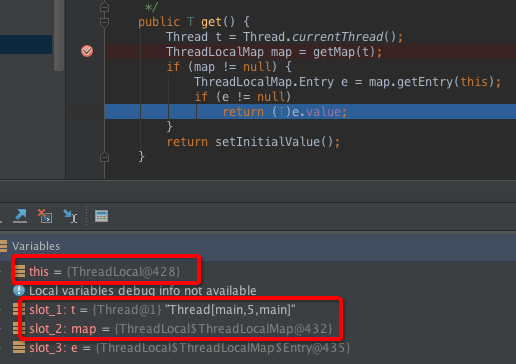Screen dimensions: 516x364
Task: Click the 'Local variables debug info not available' notice
Action: (x=143, y=291)
